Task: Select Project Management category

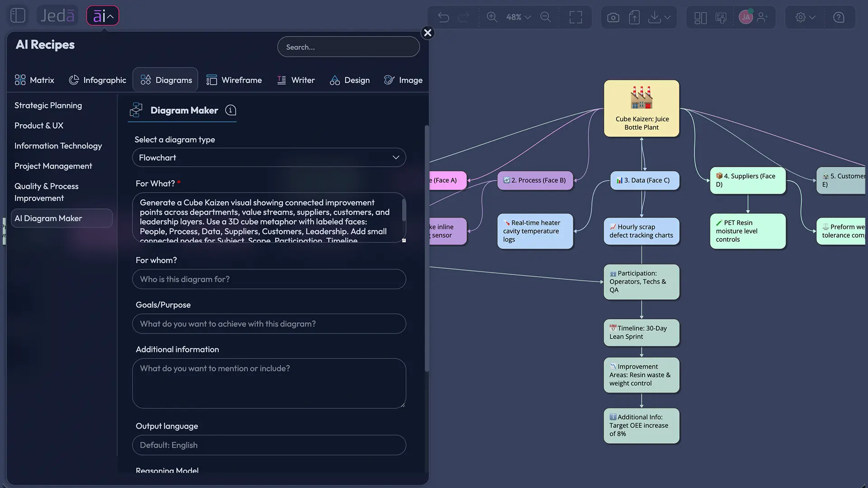Action: [x=53, y=166]
